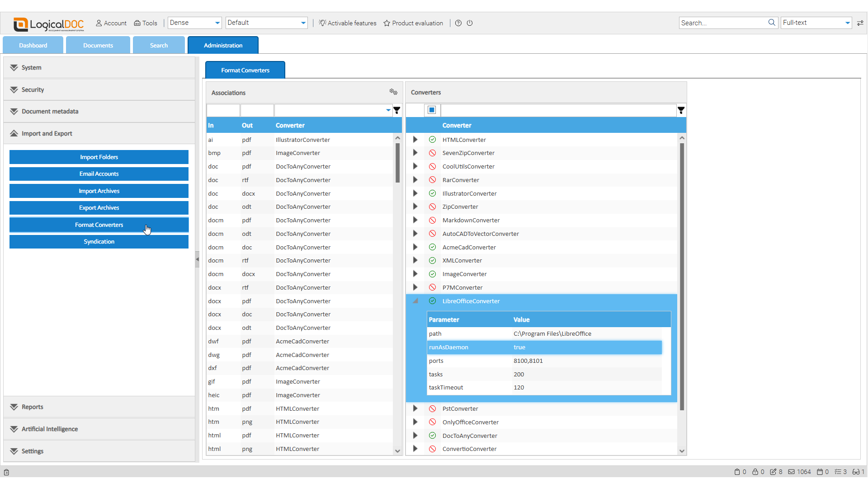Click the Associations filter funnel icon
The width and height of the screenshot is (868, 488).
396,110
